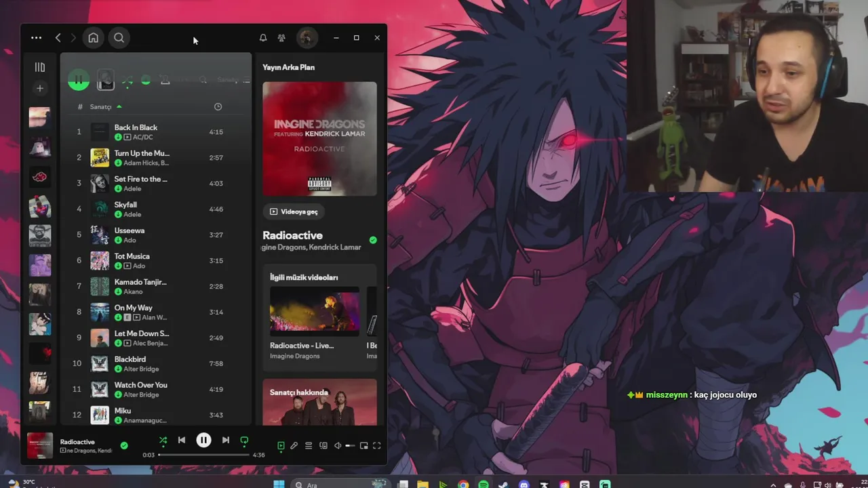
Task: Adjust the volume slider
Action: [350, 445]
